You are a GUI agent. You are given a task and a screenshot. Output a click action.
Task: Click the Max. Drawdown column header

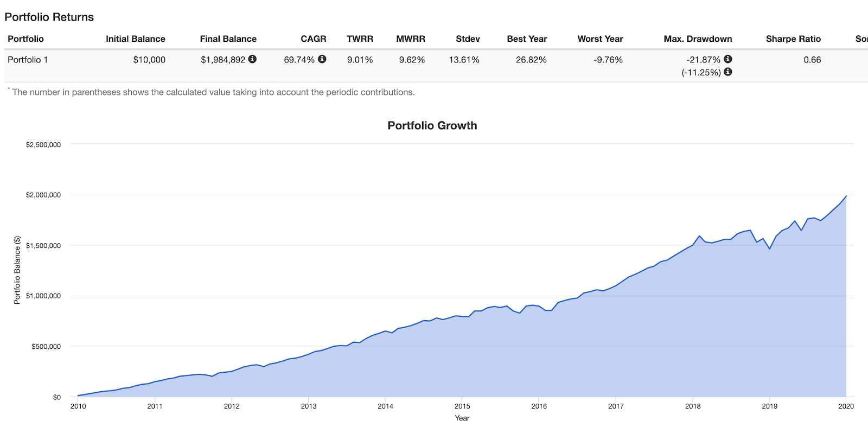click(698, 39)
